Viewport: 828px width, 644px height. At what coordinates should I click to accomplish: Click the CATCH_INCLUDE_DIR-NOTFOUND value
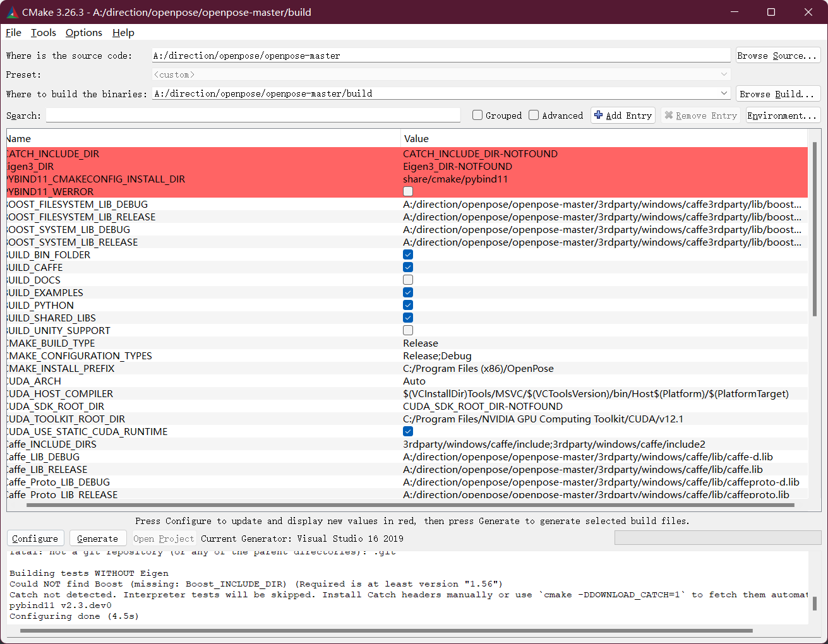481,153
